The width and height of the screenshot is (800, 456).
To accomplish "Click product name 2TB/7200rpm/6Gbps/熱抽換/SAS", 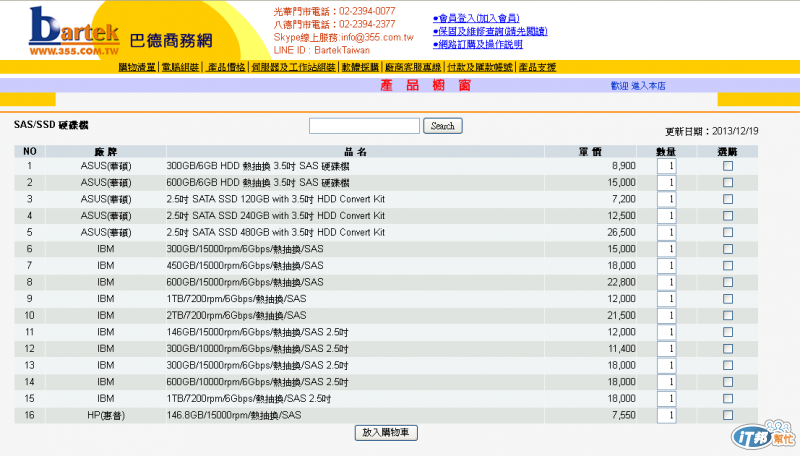I will pyautogui.click(x=237, y=316).
